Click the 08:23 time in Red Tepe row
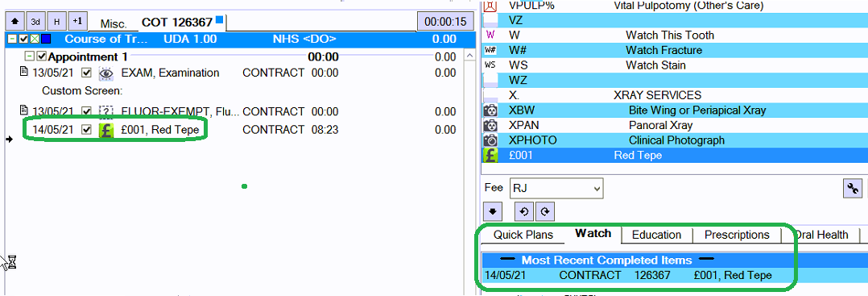The image size is (868, 296). pyautogui.click(x=325, y=130)
